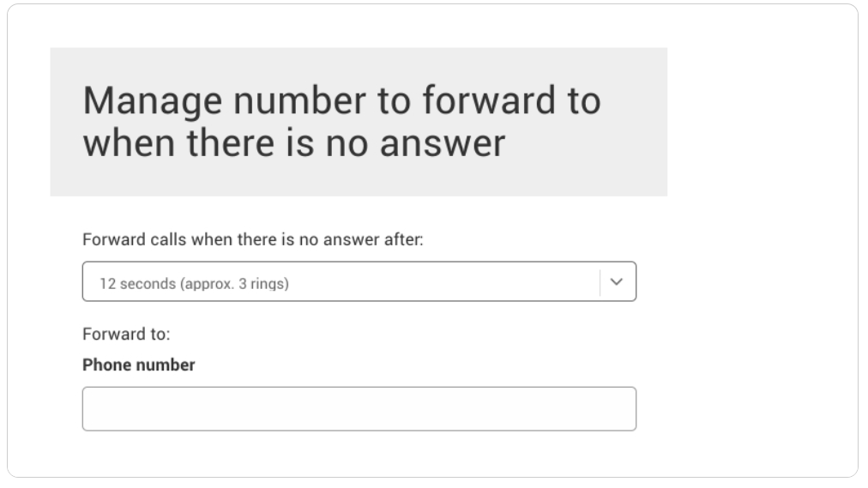The height and width of the screenshot is (488, 868).
Task: Click the 'Forward to:' label
Action: pos(126,334)
